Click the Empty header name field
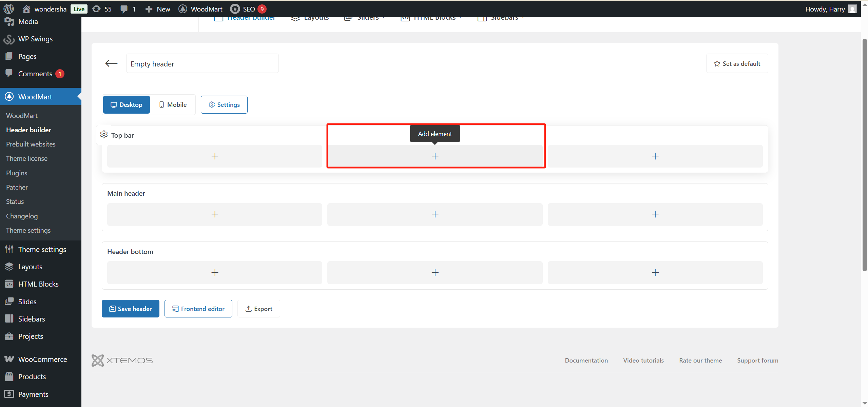The image size is (868, 407). pos(202,63)
